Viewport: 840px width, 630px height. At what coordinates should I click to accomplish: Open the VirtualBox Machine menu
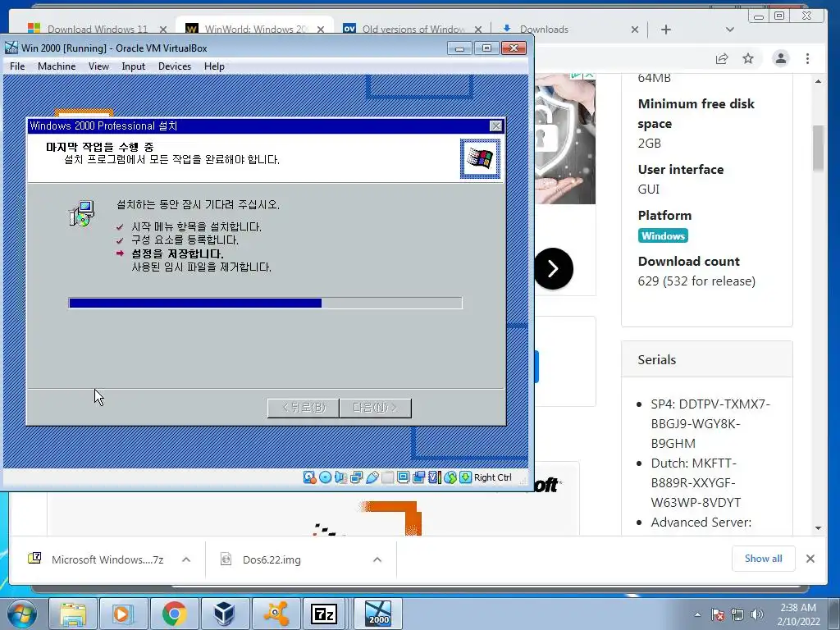57,66
